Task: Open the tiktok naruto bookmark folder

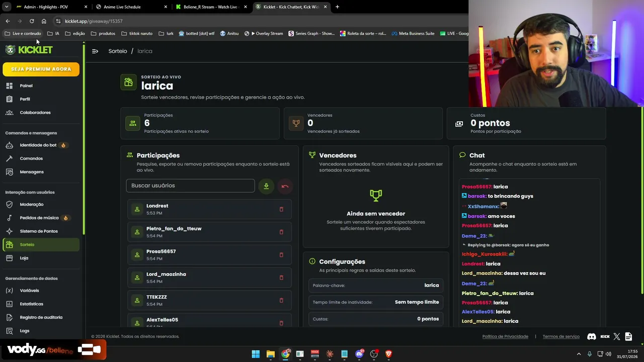Action: (137, 34)
